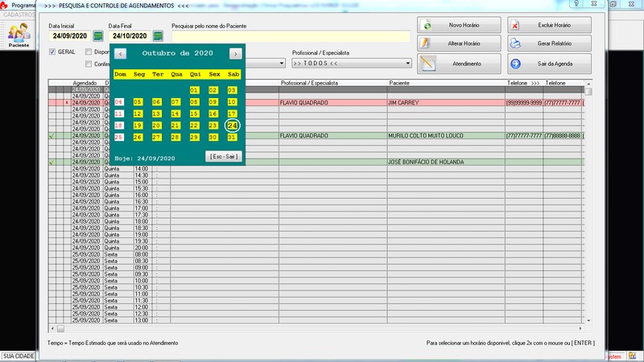Select day 01 in October calendar
644x362 pixels.
(194, 90)
